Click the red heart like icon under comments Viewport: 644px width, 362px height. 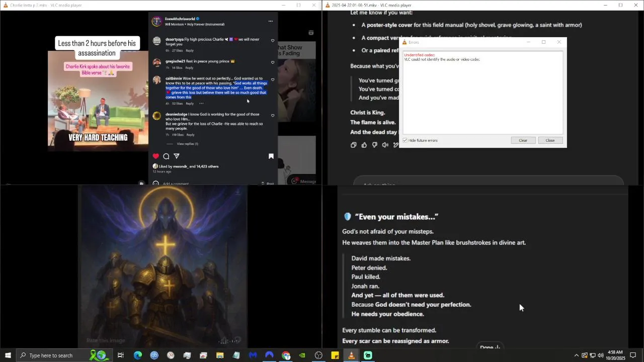156,156
